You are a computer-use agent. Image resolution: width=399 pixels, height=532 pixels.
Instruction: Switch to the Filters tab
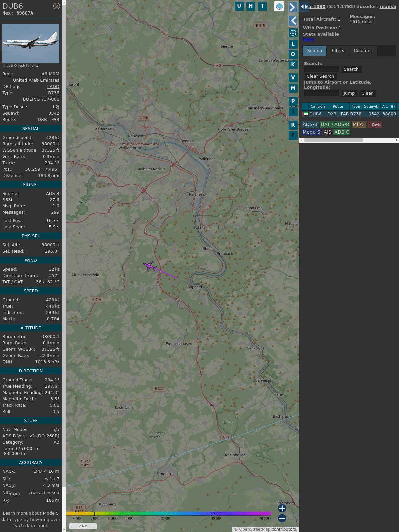(x=337, y=51)
